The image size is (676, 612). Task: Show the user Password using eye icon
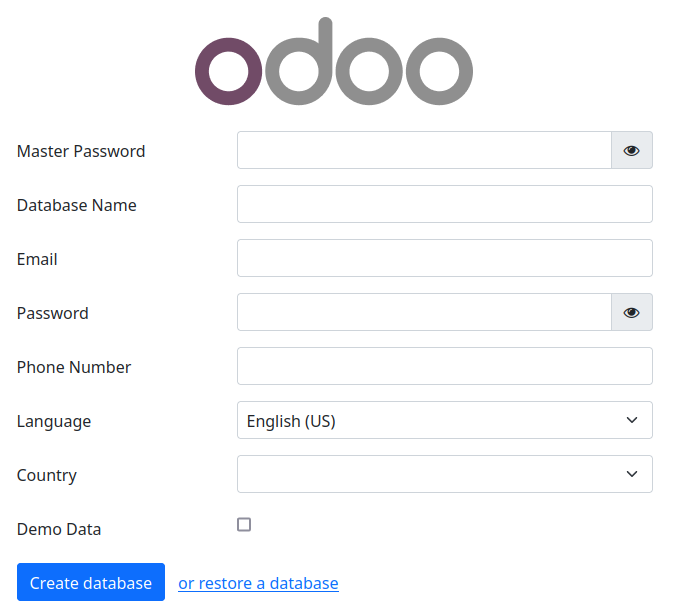coord(632,312)
